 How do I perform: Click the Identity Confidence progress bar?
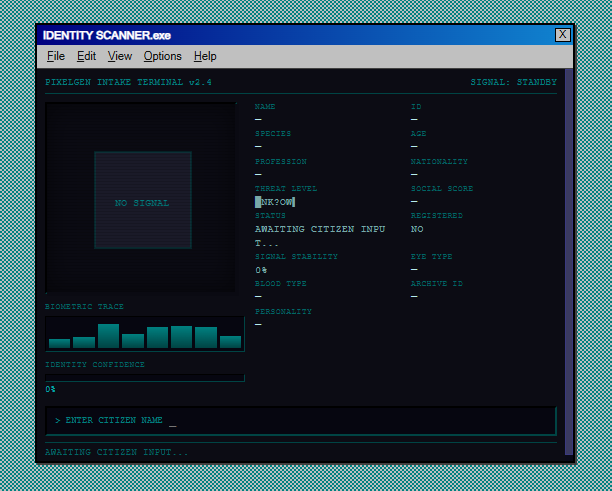pos(145,377)
